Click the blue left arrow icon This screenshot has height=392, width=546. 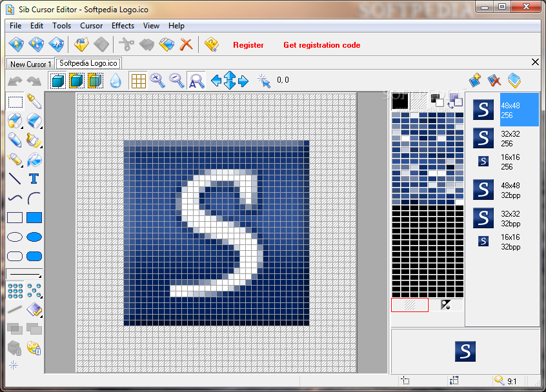pyautogui.click(x=216, y=81)
